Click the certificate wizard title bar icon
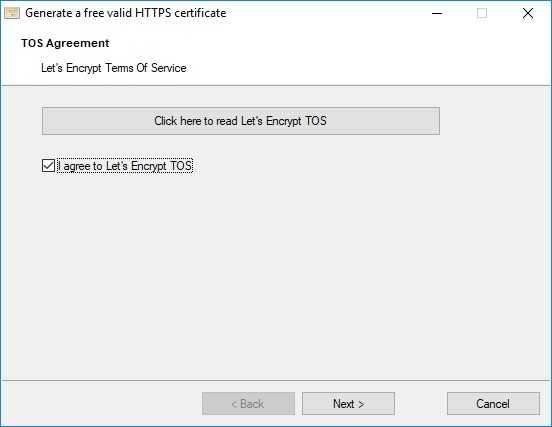 coord(12,13)
